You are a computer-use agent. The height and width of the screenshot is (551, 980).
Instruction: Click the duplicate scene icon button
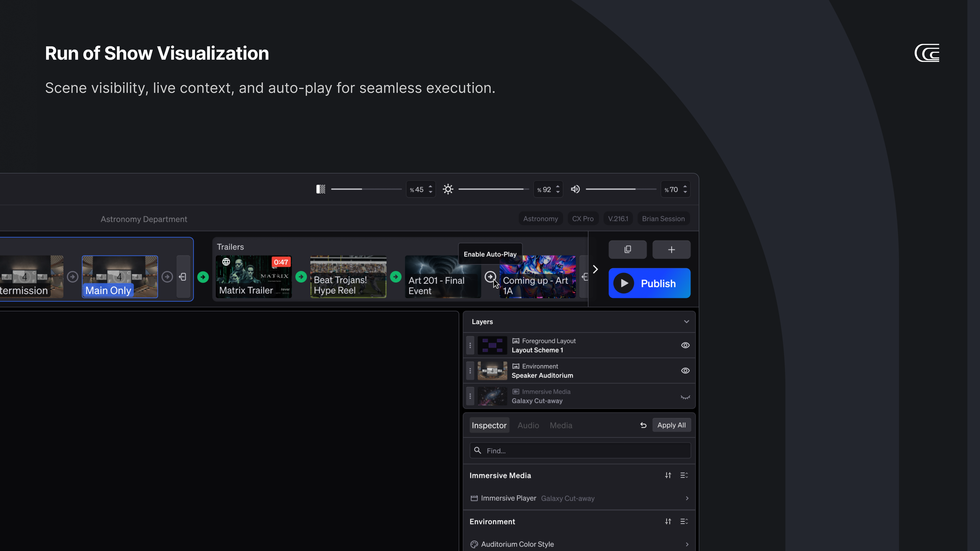[x=627, y=249]
